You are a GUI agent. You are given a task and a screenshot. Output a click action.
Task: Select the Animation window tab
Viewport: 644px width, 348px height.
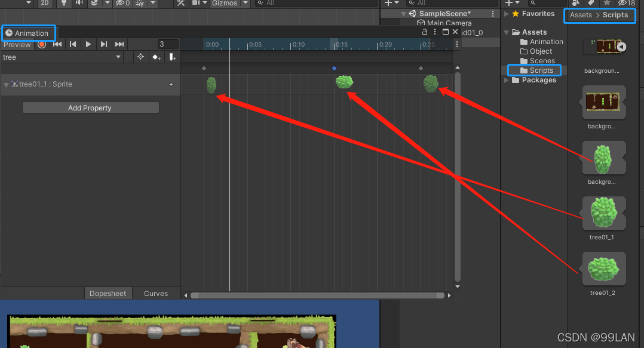tap(27, 33)
